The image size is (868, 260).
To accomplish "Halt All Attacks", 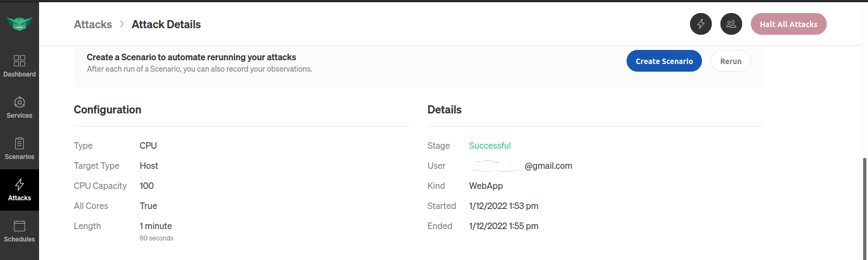I will pos(789,24).
